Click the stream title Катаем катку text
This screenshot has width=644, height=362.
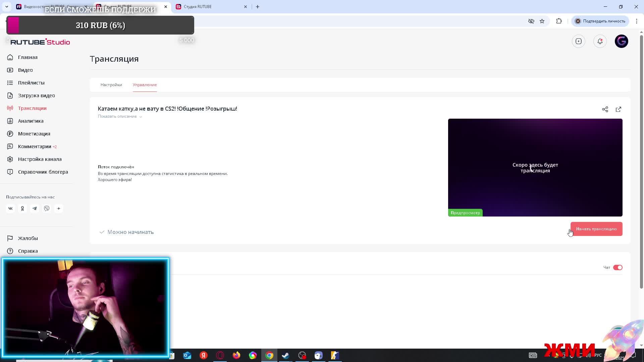[x=167, y=109]
